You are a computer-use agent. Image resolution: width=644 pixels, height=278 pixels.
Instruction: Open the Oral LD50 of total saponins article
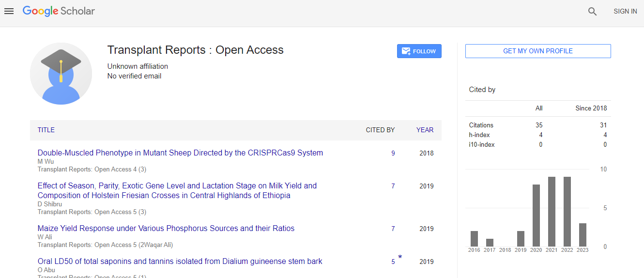pyautogui.click(x=180, y=262)
